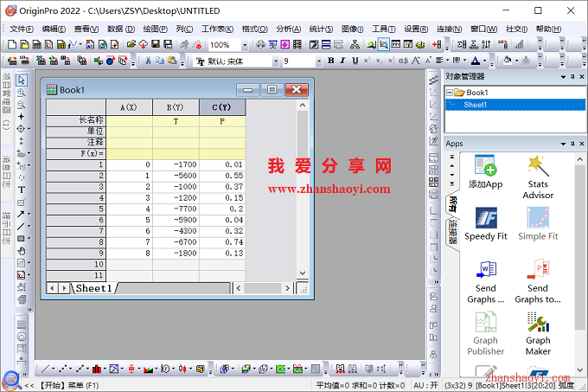Viewport: 588px width, 392px height.
Task: Add a new column with the red plus icon
Action: click(437, 45)
